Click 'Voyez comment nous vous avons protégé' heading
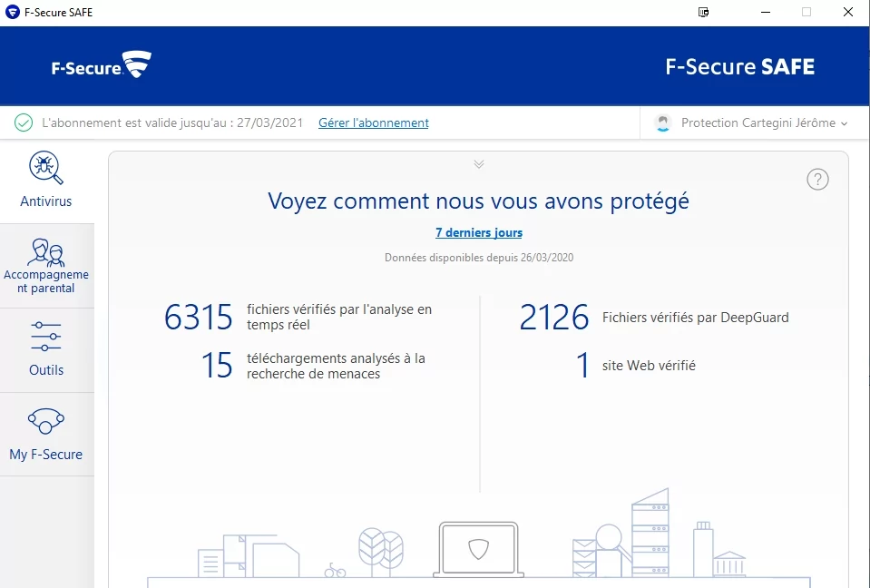This screenshot has height=588, width=870. click(x=478, y=201)
